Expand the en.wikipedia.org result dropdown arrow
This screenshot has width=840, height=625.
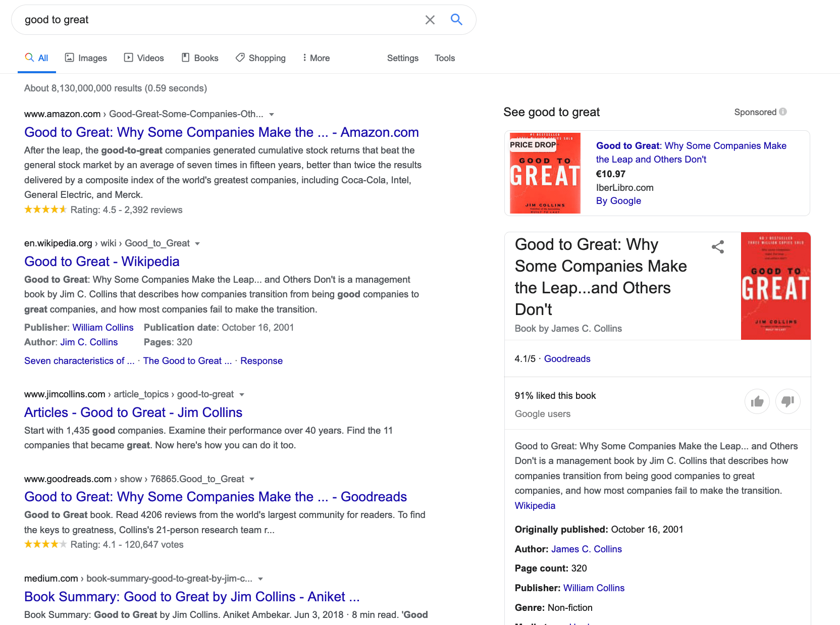point(197,244)
